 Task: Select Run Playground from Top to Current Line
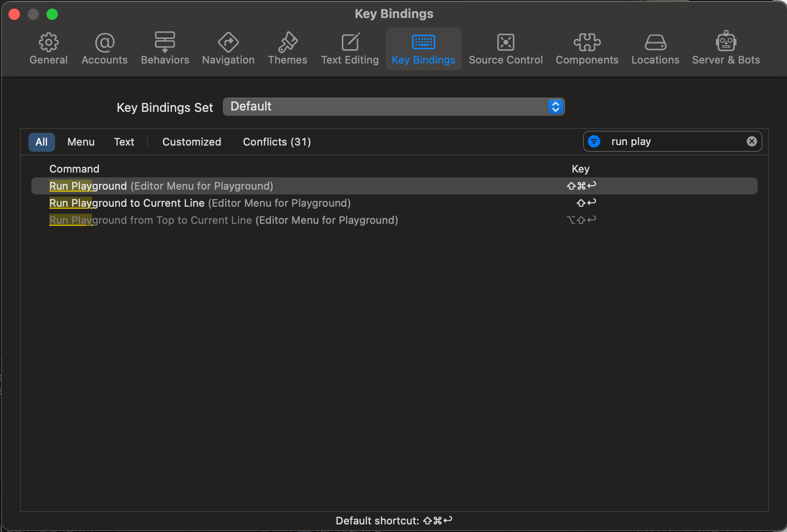coord(394,220)
